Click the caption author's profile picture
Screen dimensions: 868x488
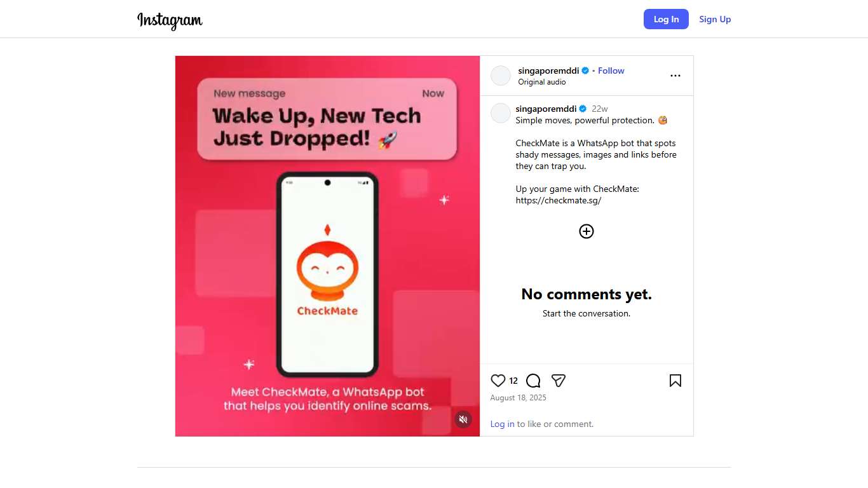(x=501, y=113)
